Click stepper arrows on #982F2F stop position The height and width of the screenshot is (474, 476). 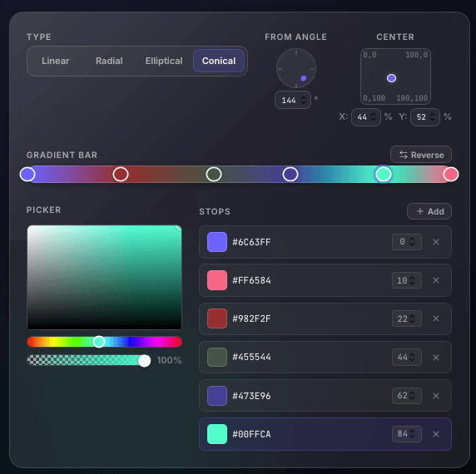click(412, 318)
